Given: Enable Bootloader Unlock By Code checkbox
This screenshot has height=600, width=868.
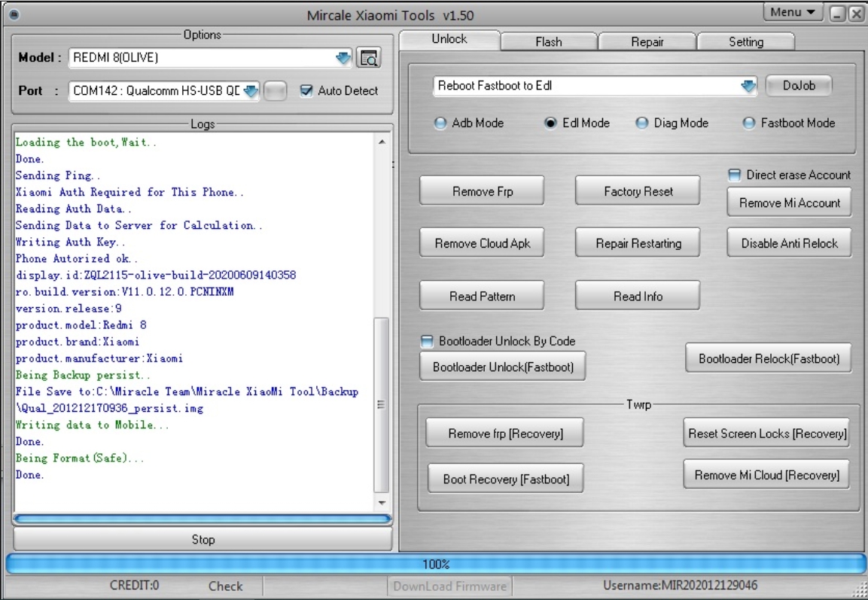Looking at the screenshot, I should coord(427,341).
